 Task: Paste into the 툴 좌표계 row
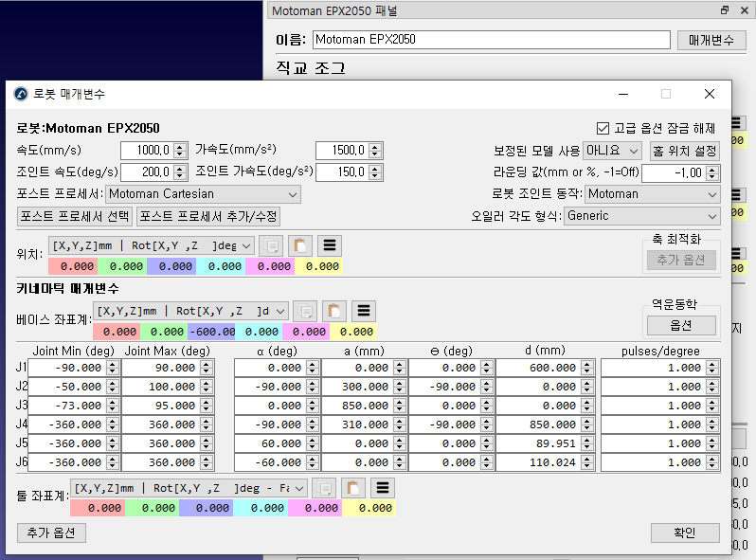[x=353, y=488]
